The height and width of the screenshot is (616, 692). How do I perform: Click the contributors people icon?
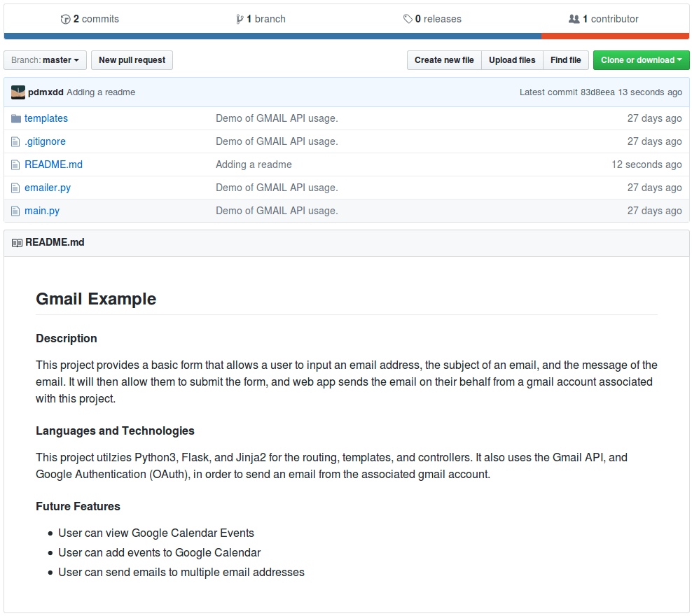coord(574,19)
